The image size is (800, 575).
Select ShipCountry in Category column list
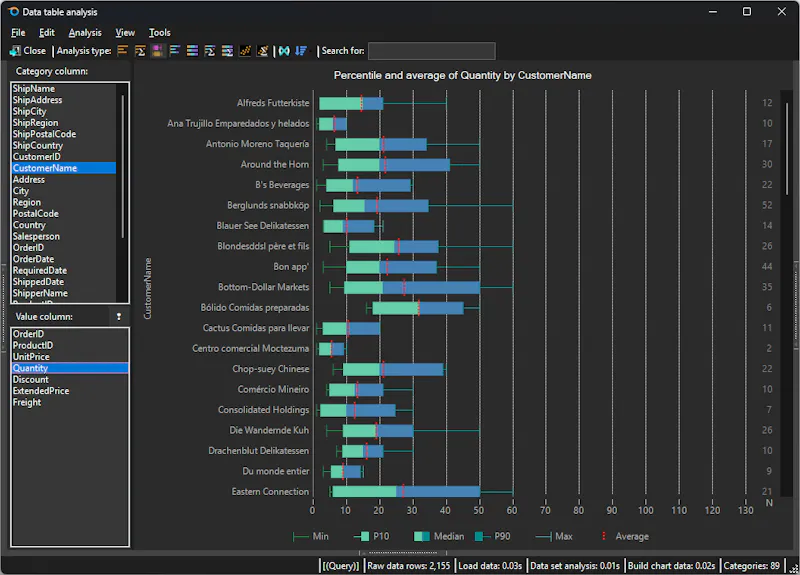click(64, 145)
